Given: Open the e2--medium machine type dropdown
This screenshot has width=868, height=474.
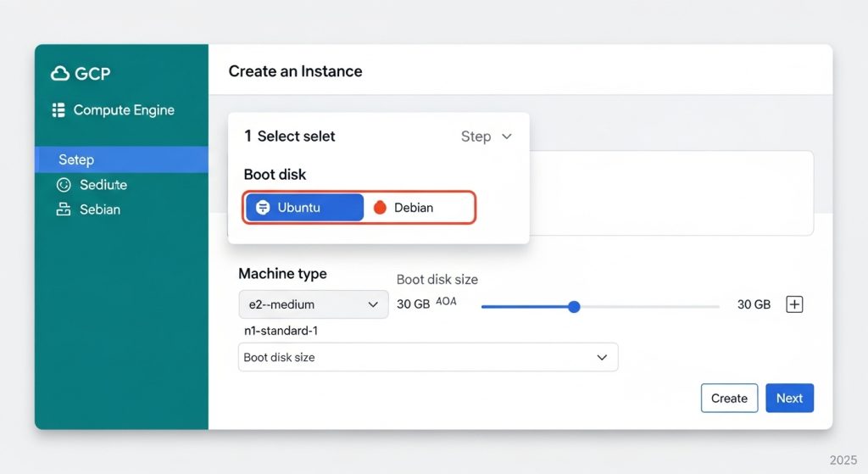Looking at the screenshot, I should pyautogui.click(x=313, y=304).
